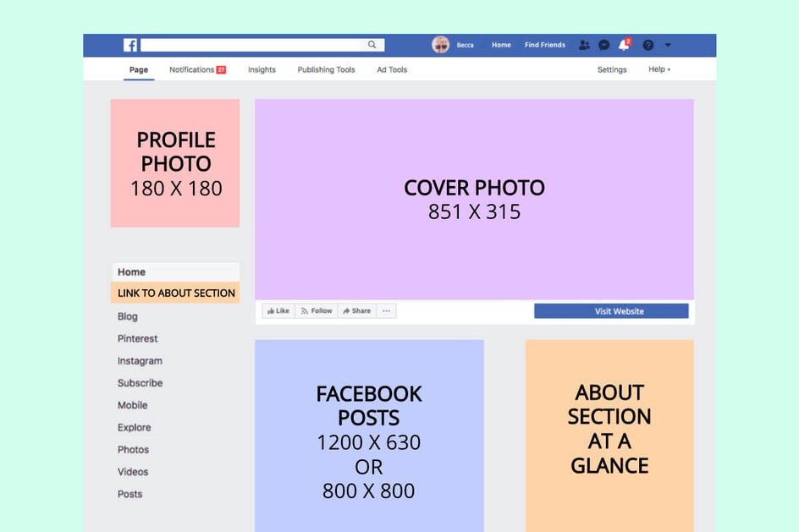Click Becca's profile picture thumbnail
The image size is (799, 532).
[x=440, y=45]
